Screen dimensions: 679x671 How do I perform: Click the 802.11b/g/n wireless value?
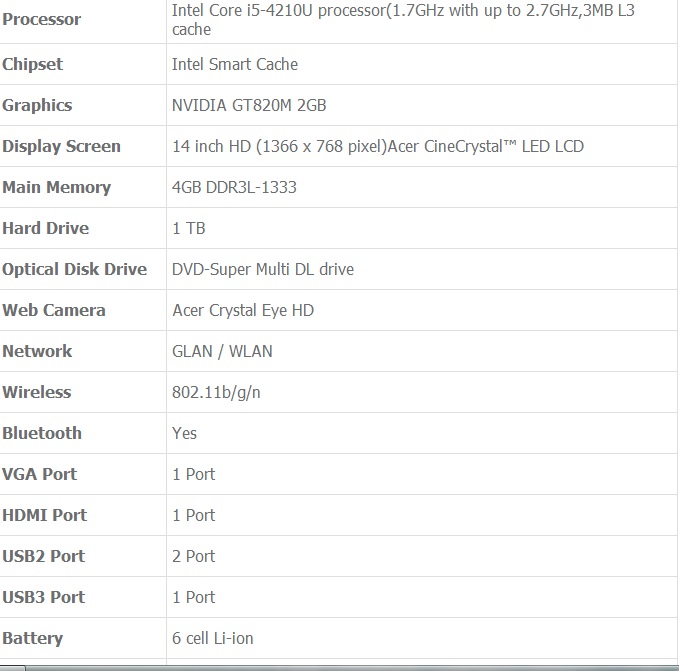tap(216, 392)
